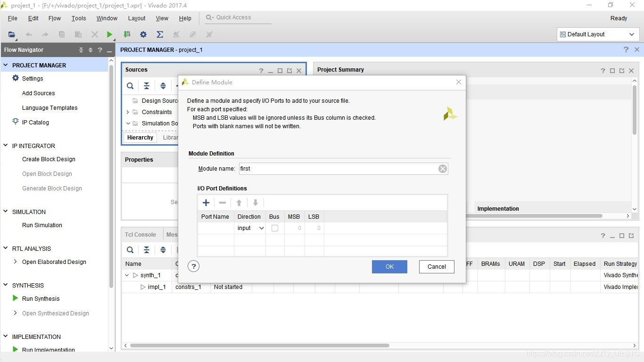
Task: Click Cancel in Define Module dialog
Action: pyautogui.click(x=437, y=267)
